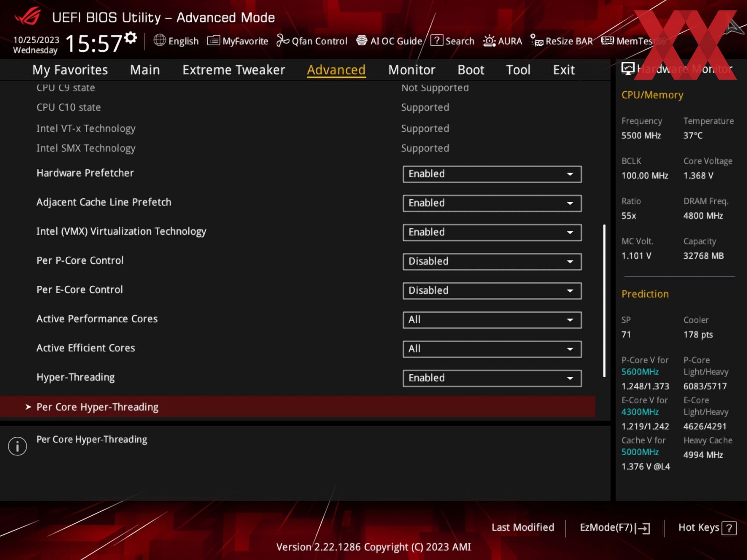Image resolution: width=747 pixels, height=560 pixels.
Task: Click the 10/25/2023 date text
Action: click(x=36, y=40)
